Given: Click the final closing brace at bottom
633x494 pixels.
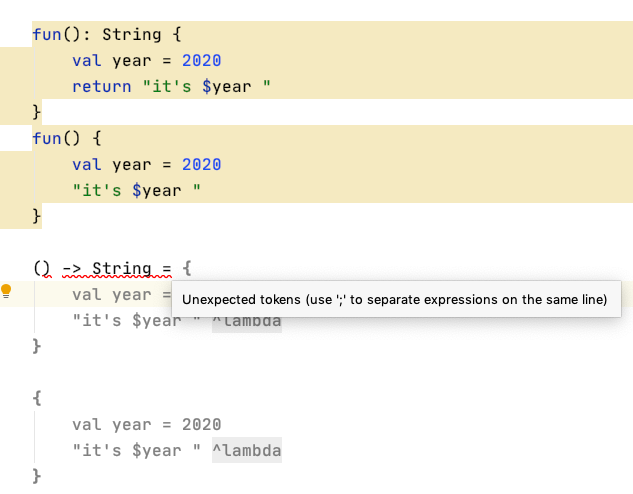Looking at the screenshot, I should (37, 476).
